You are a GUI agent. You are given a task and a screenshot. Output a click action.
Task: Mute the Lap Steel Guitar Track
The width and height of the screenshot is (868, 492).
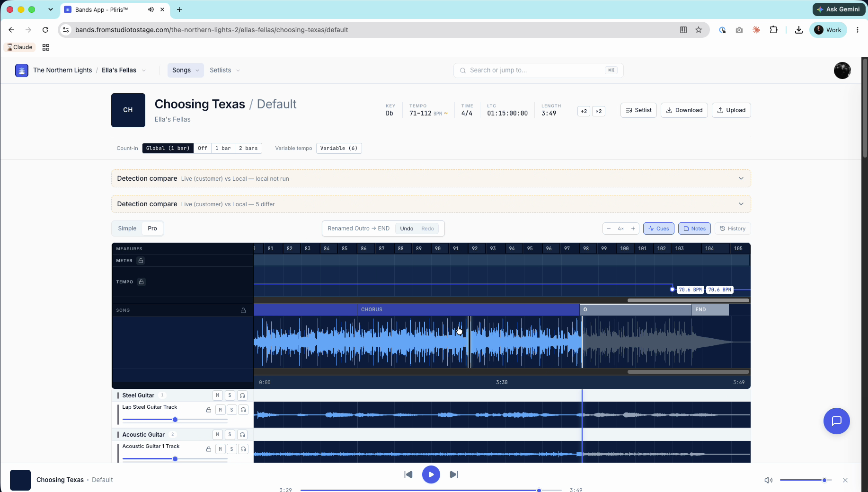tap(220, 410)
